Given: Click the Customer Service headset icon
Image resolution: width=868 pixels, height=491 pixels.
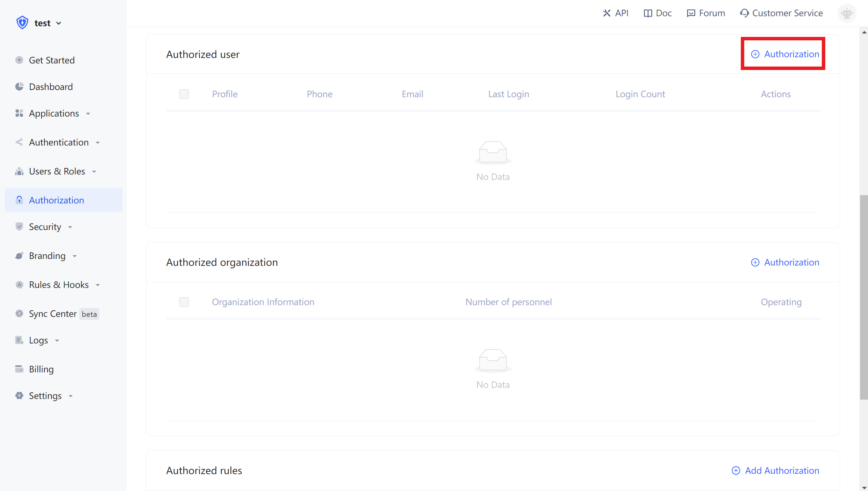Looking at the screenshot, I should click(744, 13).
